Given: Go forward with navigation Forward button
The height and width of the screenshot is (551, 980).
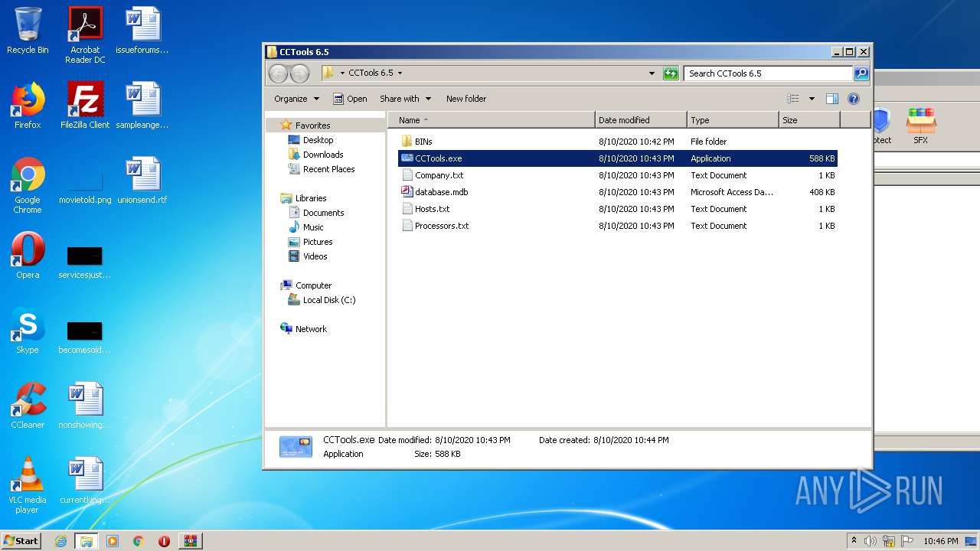Looking at the screenshot, I should click(299, 73).
